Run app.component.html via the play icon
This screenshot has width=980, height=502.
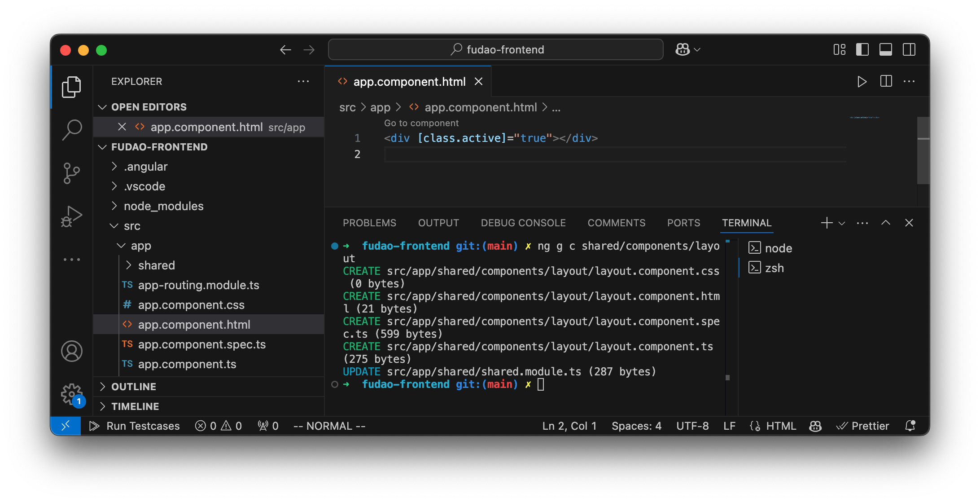pyautogui.click(x=862, y=81)
